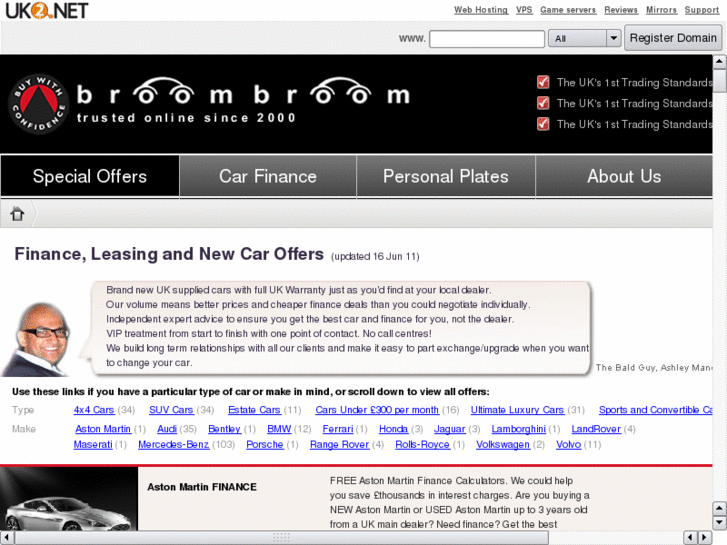Image resolution: width=727 pixels, height=545 pixels.
Task: Click the Estate Cars link
Action: pos(254,410)
